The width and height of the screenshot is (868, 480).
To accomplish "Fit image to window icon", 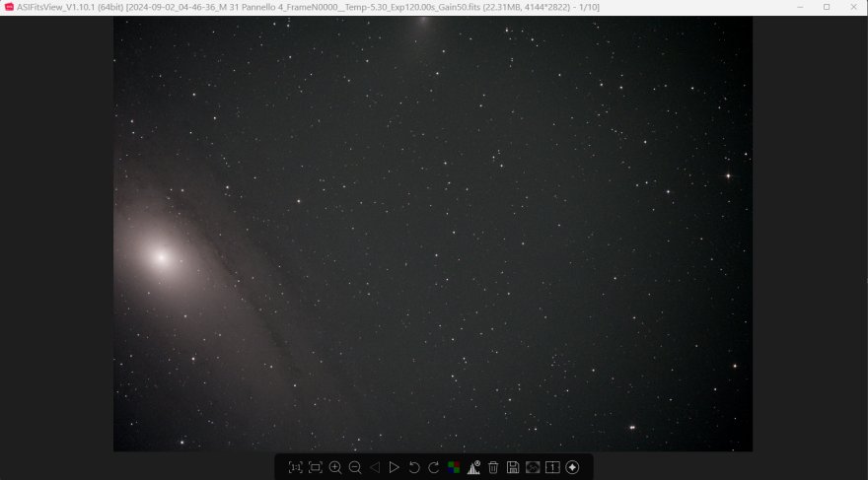I will [x=315, y=467].
